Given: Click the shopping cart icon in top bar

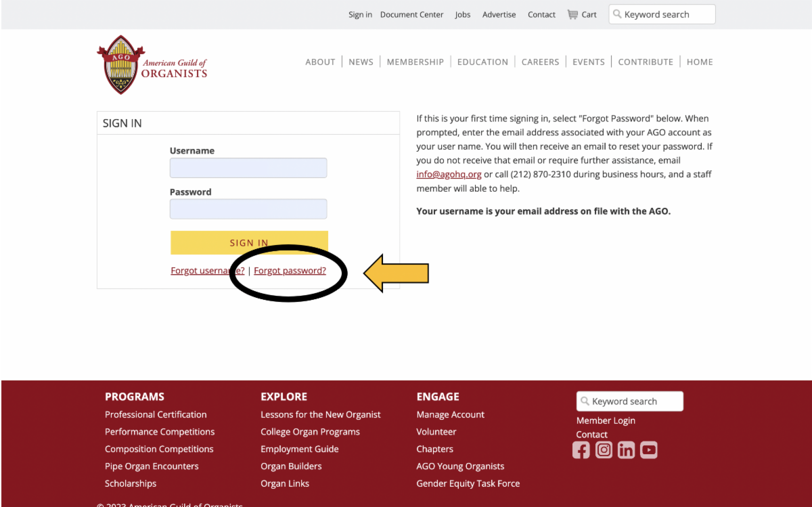Looking at the screenshot, I should (572, 14).
